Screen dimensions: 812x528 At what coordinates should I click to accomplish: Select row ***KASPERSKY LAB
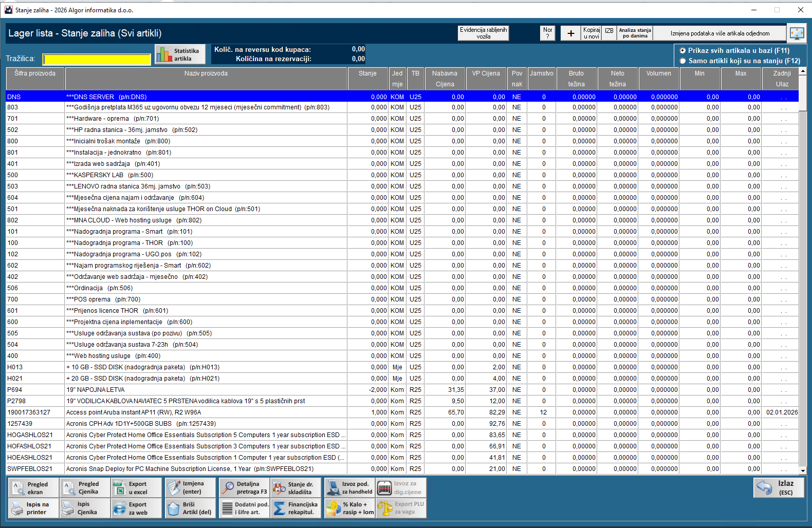(x=402, y=175)
